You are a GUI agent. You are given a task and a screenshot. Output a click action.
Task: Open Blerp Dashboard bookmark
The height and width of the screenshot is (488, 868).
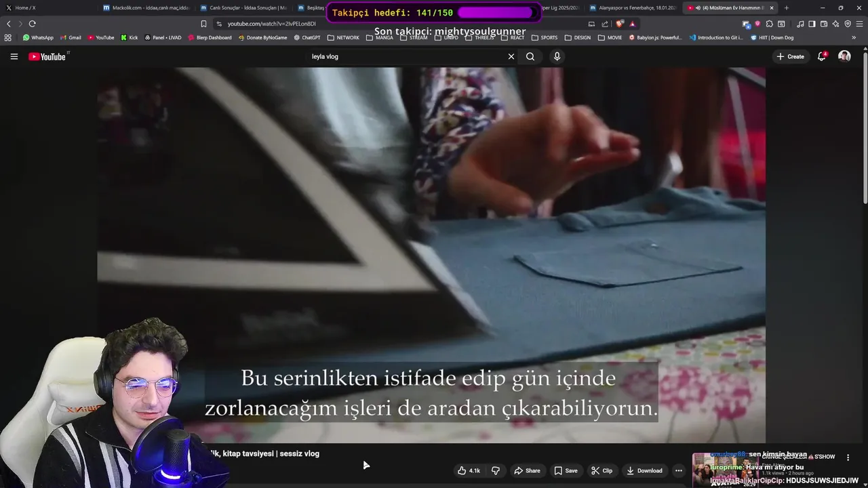pyautogui.click(x=210, y=37)
